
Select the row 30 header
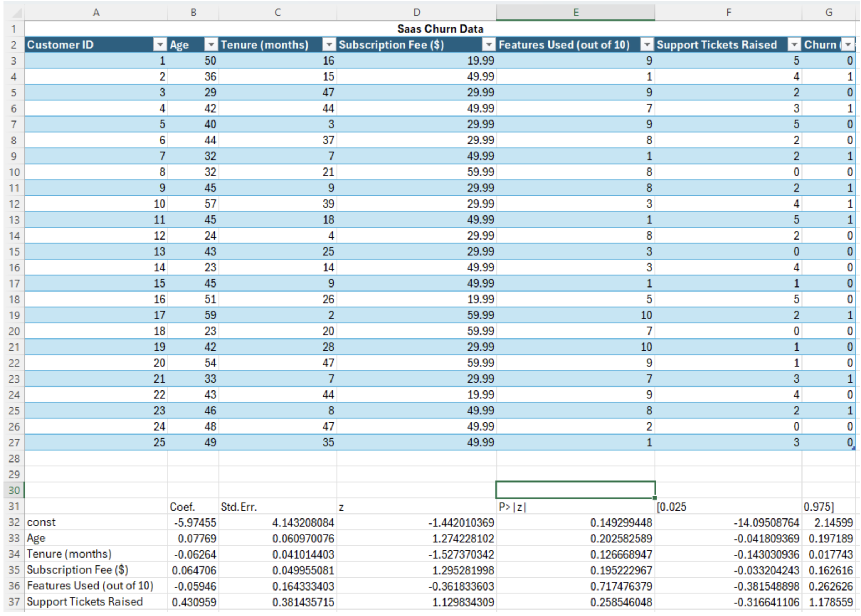pos(14,490)
